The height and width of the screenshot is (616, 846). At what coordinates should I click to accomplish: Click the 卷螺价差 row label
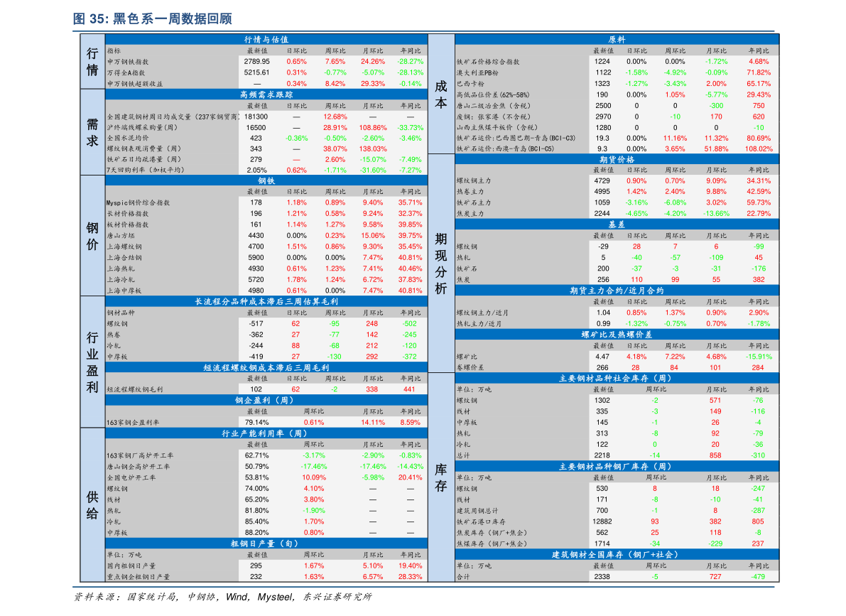pyautogui.click(x=470, y=368)
